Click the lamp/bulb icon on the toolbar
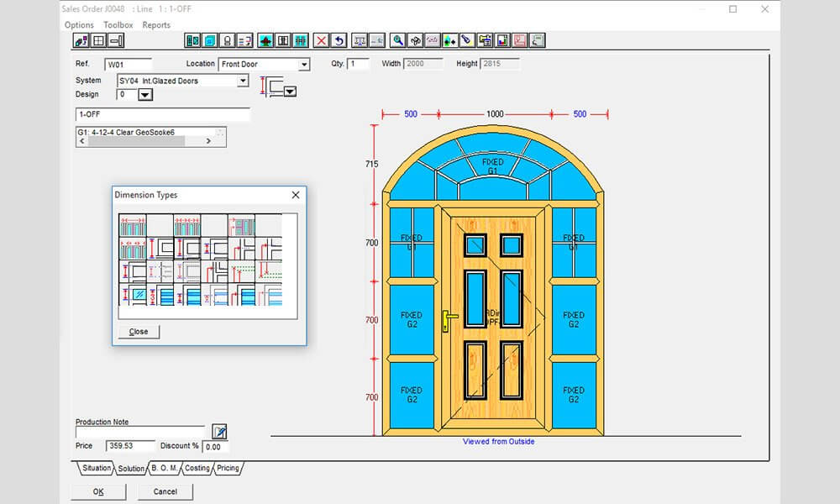Screen dimensions: 840x504 pyautogui.click(x=227, y=39)
